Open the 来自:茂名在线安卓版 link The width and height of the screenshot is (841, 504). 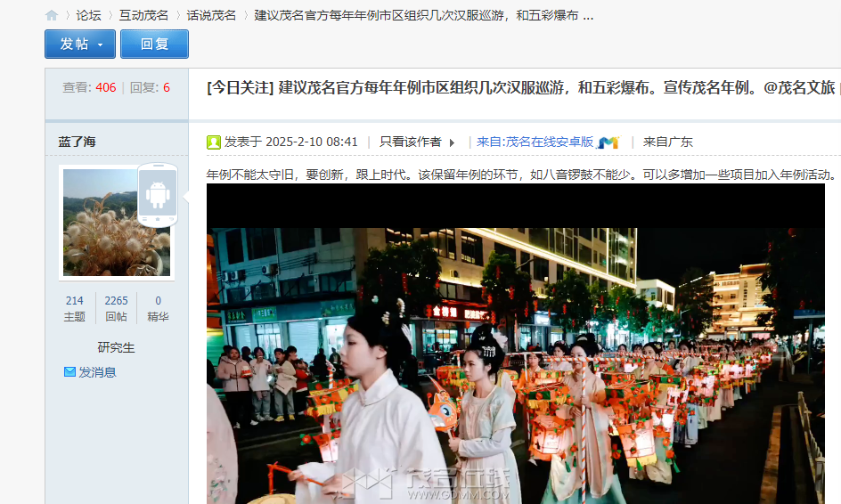click(x=535, y=142)
